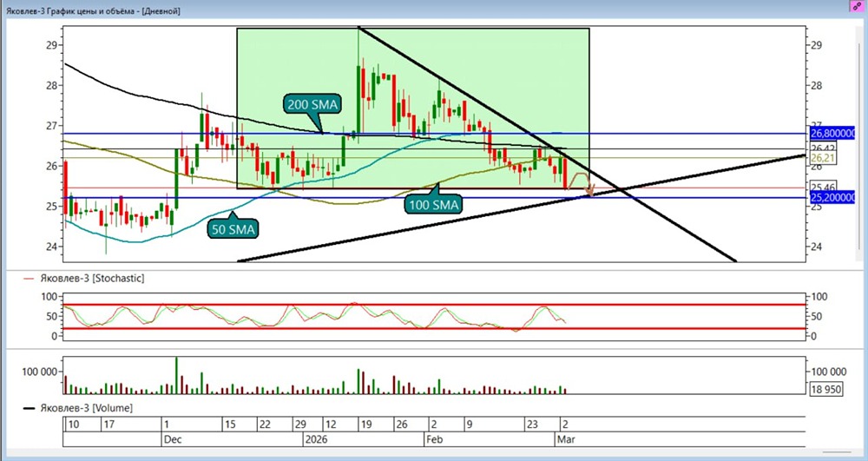Click date 23 on the time axis
The width and height of the screenshot is (868, 461).
pos(532,425)
